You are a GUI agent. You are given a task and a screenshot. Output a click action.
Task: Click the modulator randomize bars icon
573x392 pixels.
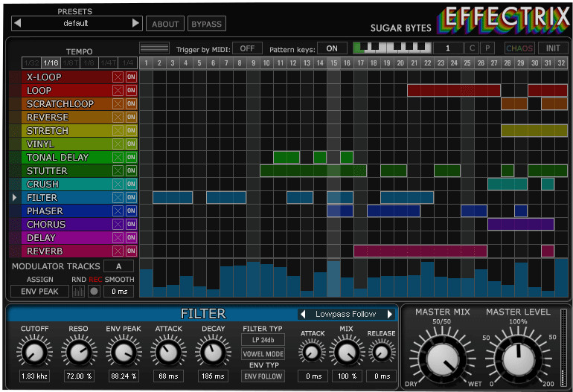79,292
